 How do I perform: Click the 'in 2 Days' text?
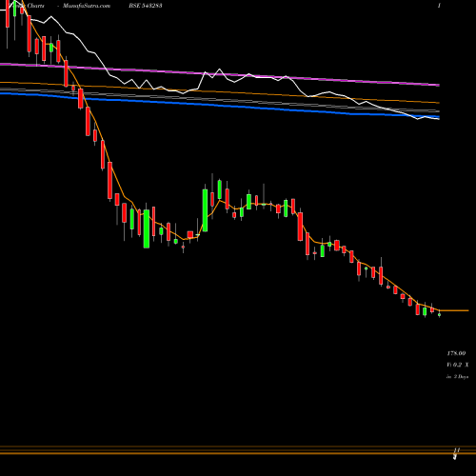457,377
